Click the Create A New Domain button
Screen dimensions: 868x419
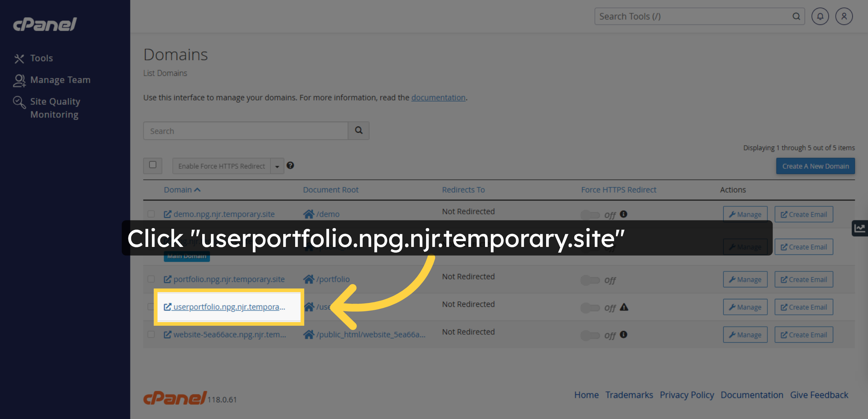pyautogui.click(x=815, y=166)
